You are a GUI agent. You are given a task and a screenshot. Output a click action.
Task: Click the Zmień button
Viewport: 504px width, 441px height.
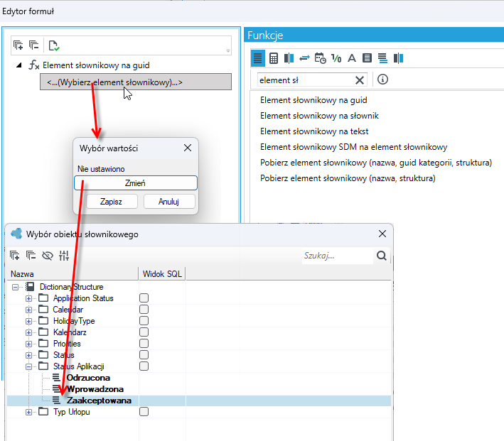[x=135, y=183]
